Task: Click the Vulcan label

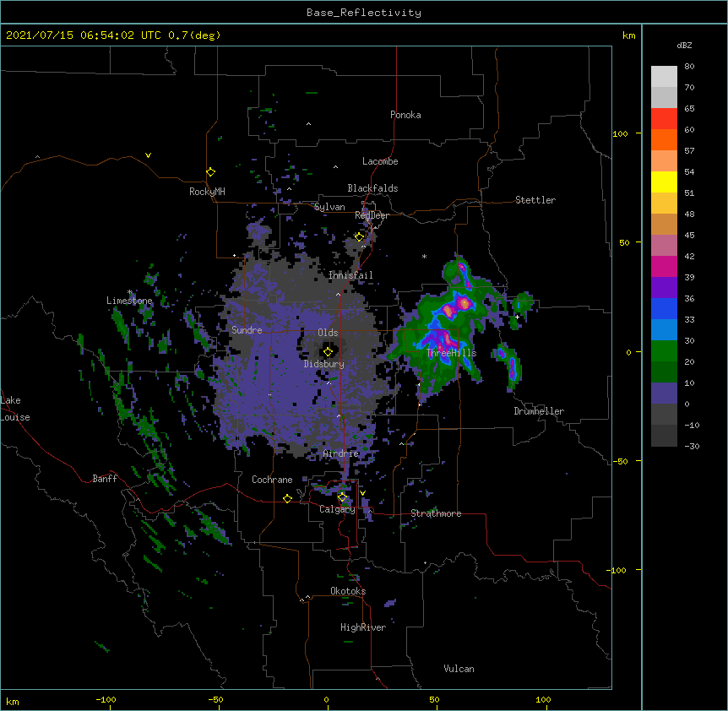Action: tap(459, 669)
